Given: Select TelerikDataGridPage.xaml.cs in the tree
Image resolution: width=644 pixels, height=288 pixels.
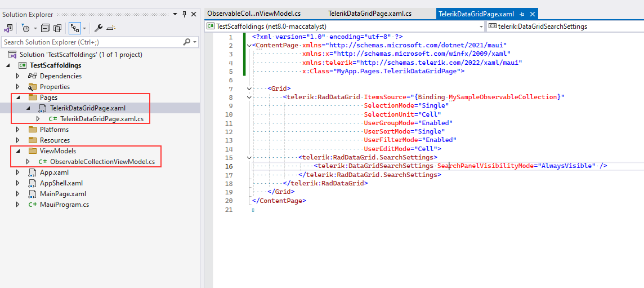Looking at the screenshot, I should [x=102, y=119].
